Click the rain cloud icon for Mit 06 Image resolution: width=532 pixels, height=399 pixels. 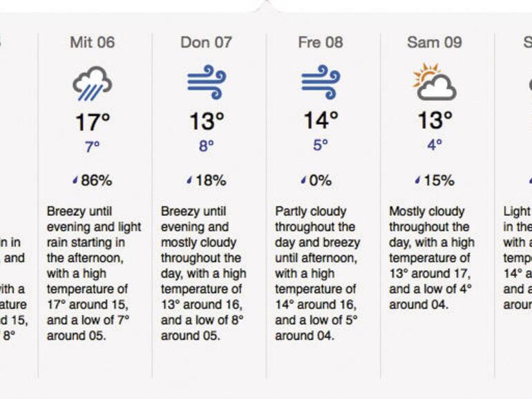[x=93, y=84]
